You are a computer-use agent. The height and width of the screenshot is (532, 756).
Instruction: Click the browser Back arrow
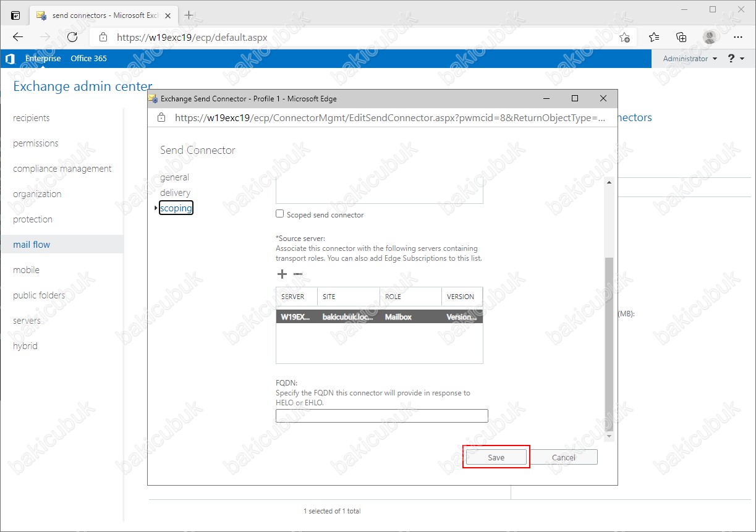pos(18,37)
